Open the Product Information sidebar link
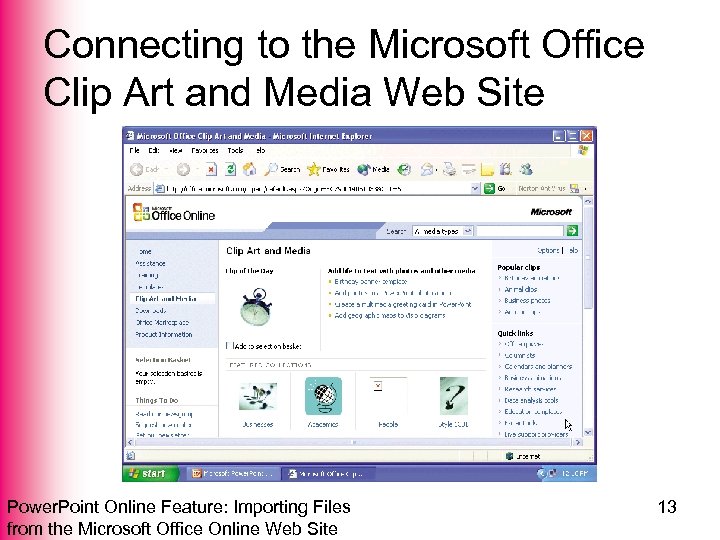 point(163,334)
